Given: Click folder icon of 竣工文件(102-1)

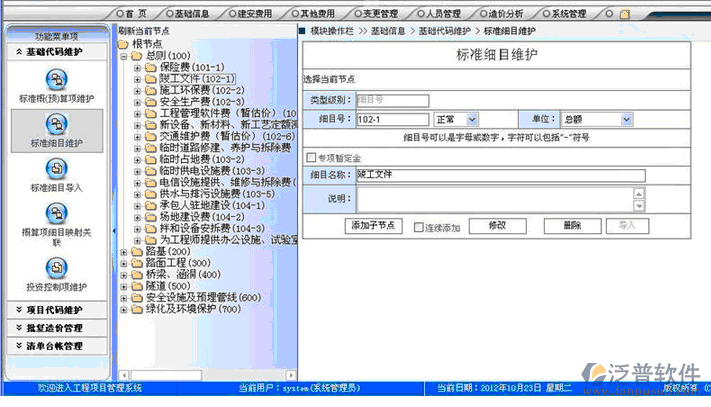Looking at the screenshot, I should pyautogui.click(x=151, y=79).
